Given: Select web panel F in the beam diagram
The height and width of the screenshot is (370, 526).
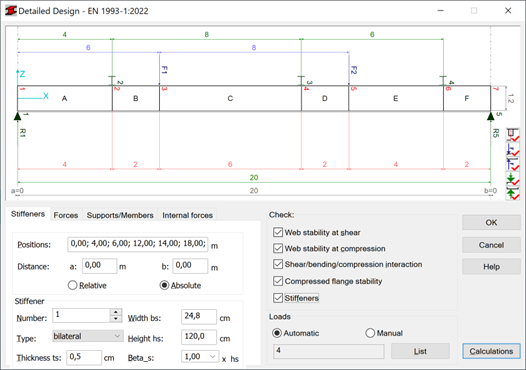Looking at the screenshot, I should [x=467, y=98].
